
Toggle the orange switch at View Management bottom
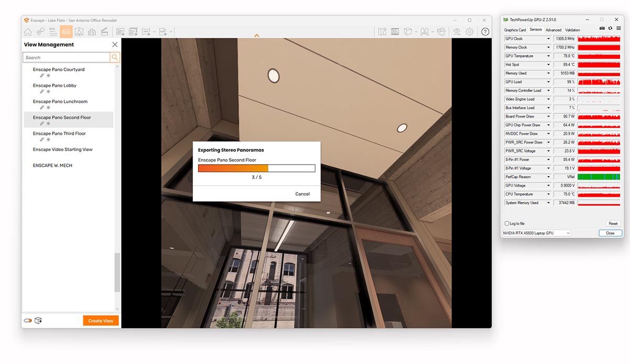pos(27,320)
